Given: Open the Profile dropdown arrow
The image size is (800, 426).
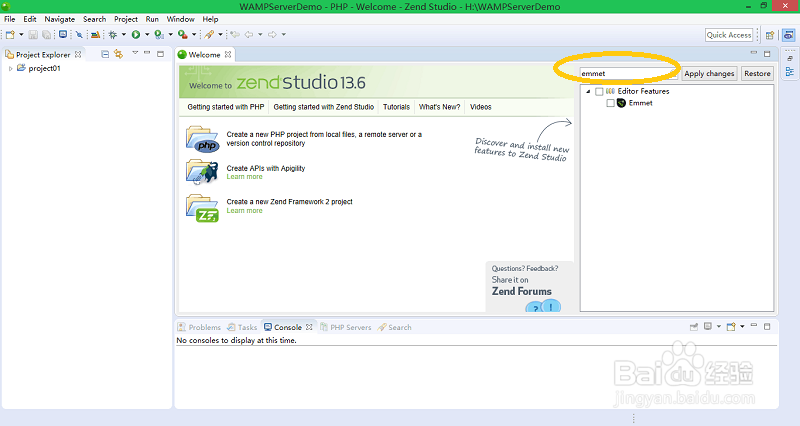Looking at the screenshot, I should (x=170, y=35).
